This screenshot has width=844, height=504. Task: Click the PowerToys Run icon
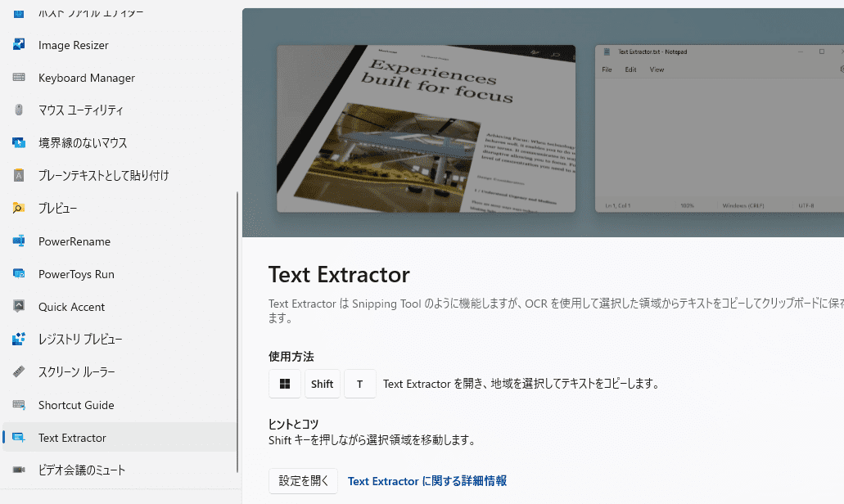click(x=19, y=274)
